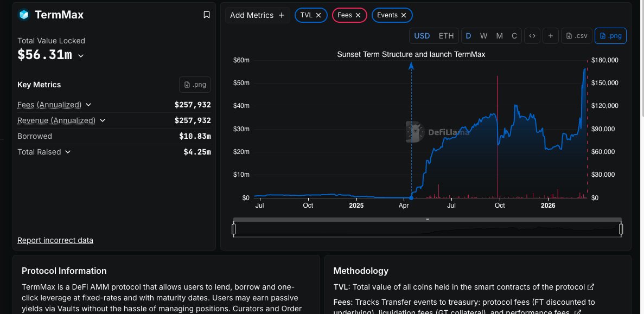
Task: Click the left handle of chart range slider
Action: pos(234,229)
